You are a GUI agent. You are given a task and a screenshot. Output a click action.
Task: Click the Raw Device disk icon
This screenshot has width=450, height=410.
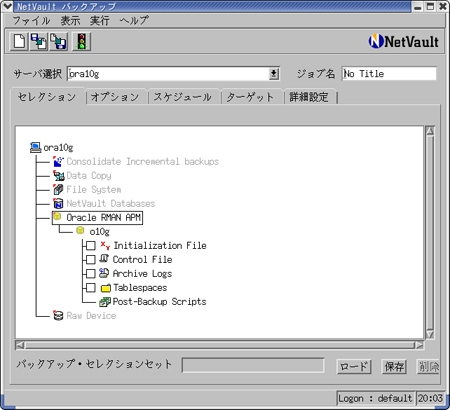click(x=58, y=315)
